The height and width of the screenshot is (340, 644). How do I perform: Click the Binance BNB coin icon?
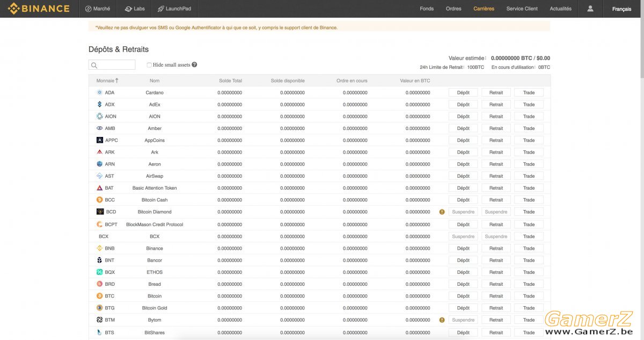pyautogui.click(x=99, y=248)
